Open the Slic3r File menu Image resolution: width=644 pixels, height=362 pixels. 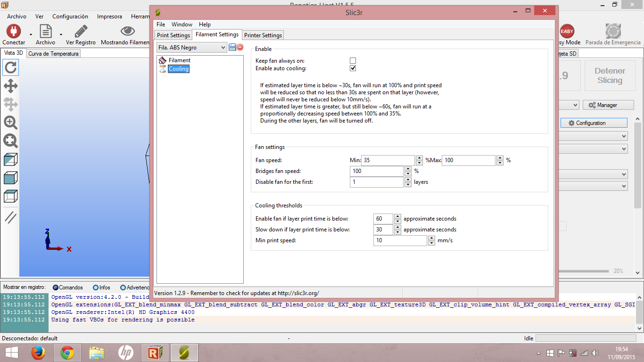click(x=161, y=25)
